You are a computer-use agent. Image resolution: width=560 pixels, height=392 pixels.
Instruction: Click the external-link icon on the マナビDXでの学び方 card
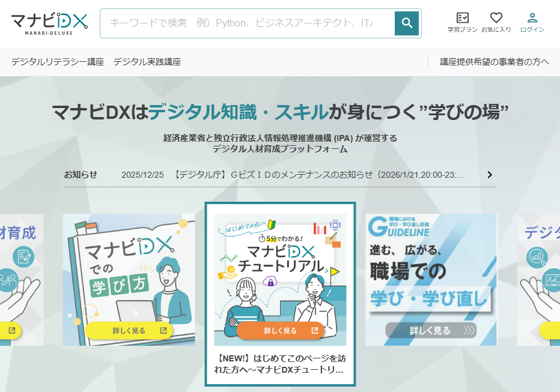coord(162,331)
